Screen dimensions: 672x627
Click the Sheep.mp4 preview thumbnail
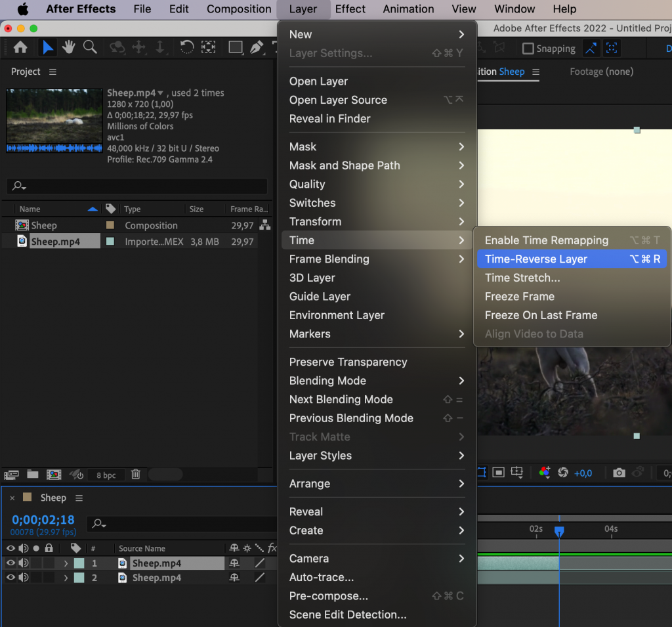click(x=54, y=120)
